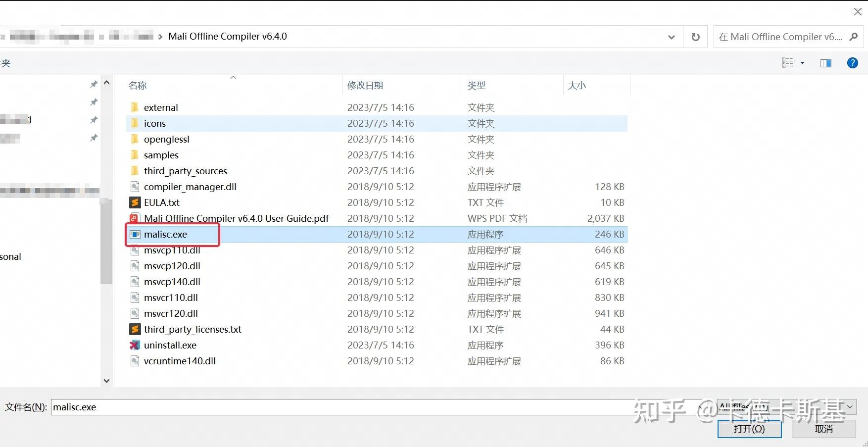Change the view layout icon
Viewport: 868px width, 447px height.
click(x=787, y=63)
